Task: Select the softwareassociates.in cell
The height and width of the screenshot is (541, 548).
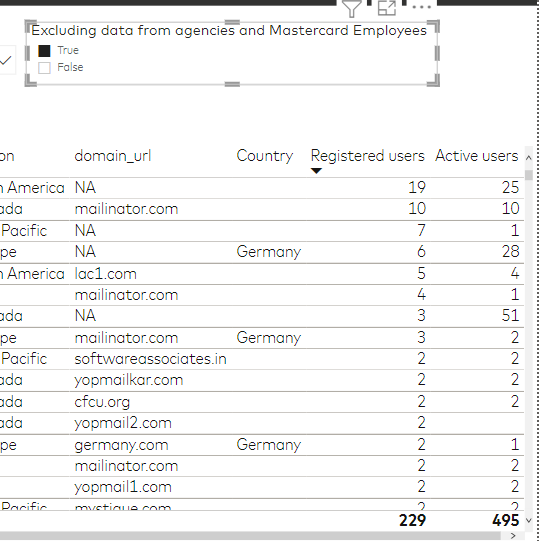Action: click(x=150, y=359)
